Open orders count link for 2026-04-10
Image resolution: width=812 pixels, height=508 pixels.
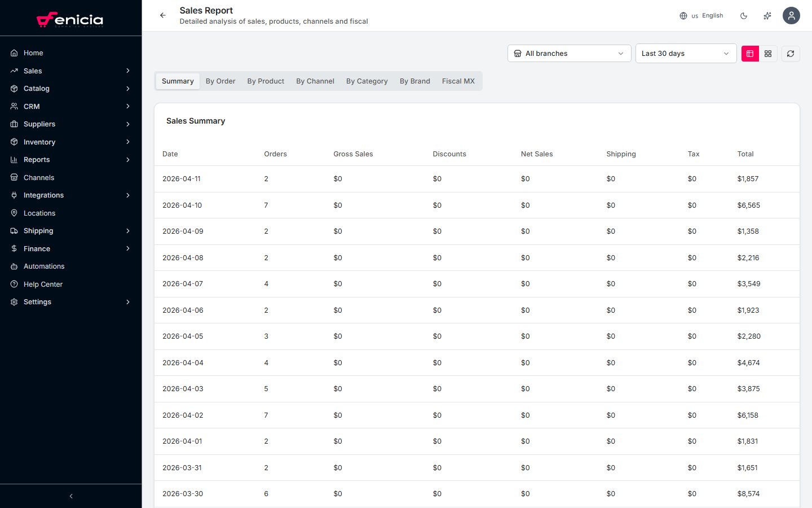click(266, 205)
